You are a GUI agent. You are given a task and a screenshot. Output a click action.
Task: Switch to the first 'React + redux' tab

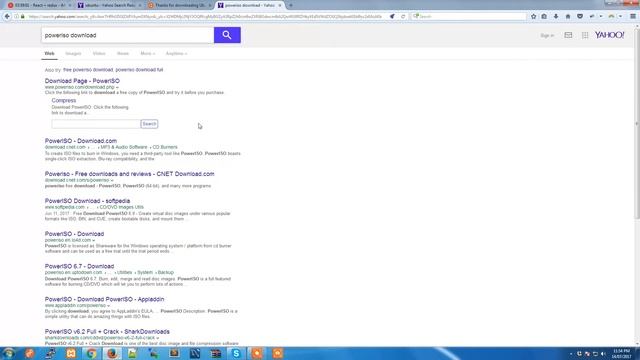38,5
